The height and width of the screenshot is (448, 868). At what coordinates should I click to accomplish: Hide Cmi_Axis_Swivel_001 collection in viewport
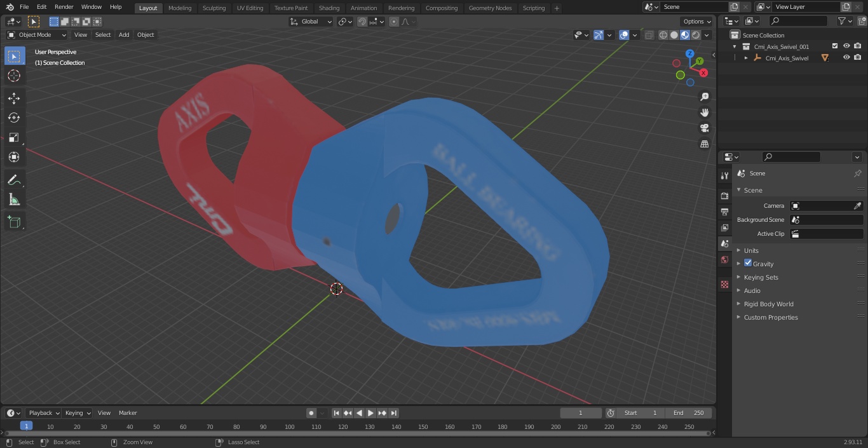click(x=846, y=46)
